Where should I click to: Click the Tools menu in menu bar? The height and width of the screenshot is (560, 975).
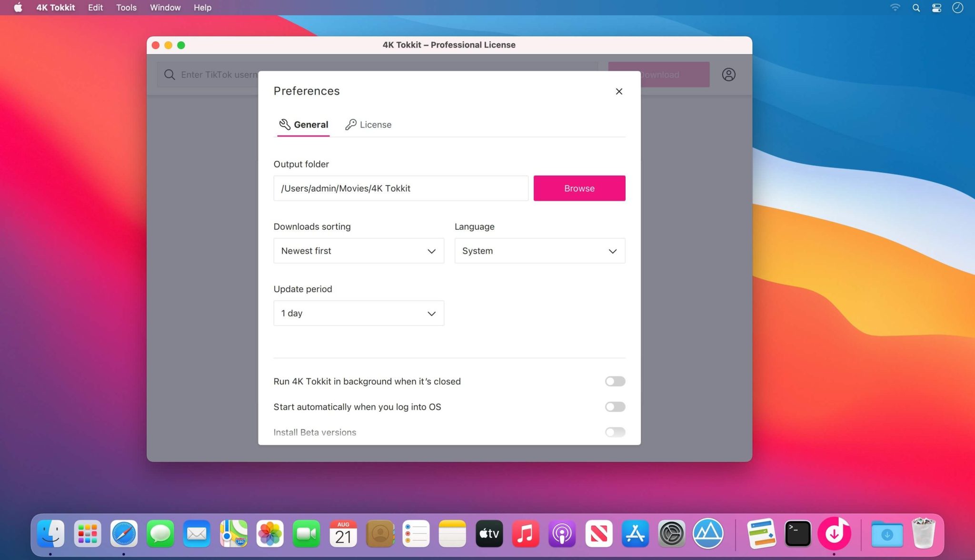[x=127, y=7]
